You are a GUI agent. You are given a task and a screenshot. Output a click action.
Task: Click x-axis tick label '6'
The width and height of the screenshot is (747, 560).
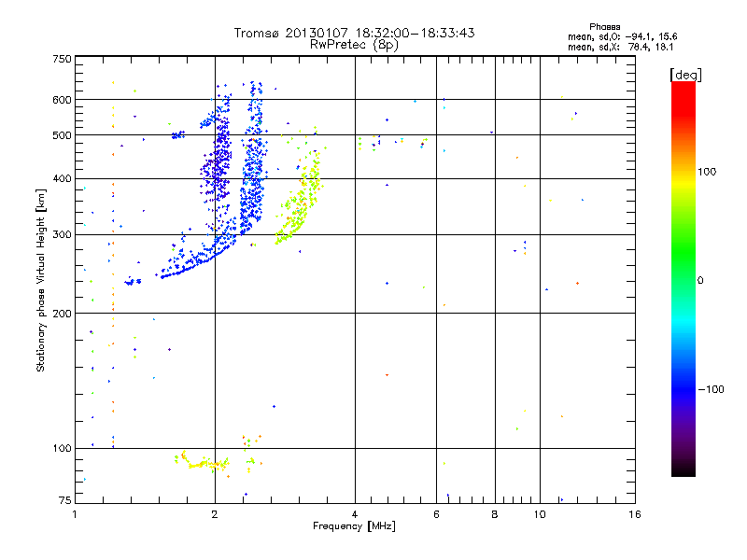436,514
